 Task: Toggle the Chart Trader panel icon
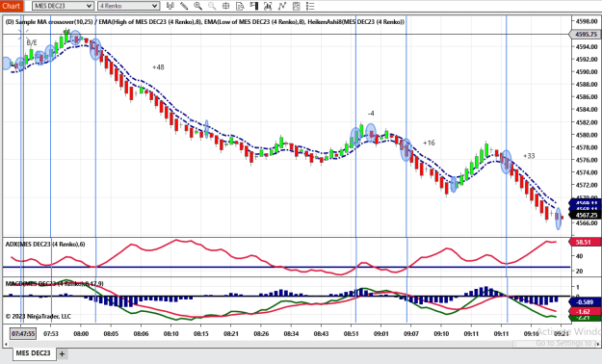[x=253, y=6]
